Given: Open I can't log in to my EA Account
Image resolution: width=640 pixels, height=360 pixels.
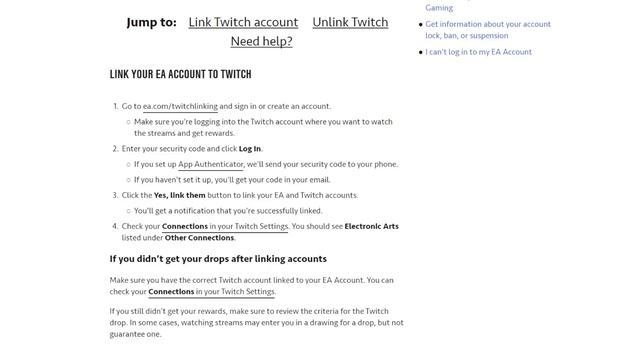Looking at the screenshot, I should coord(478,52).
